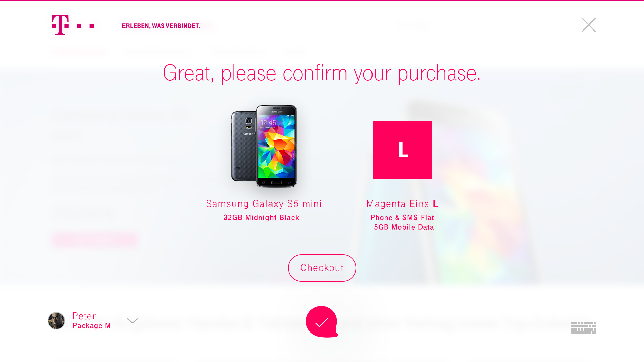The height and width of the screenshot is (362, 644).
Task: Click the magenta dots beside the T logo
Action: (85, 26)
